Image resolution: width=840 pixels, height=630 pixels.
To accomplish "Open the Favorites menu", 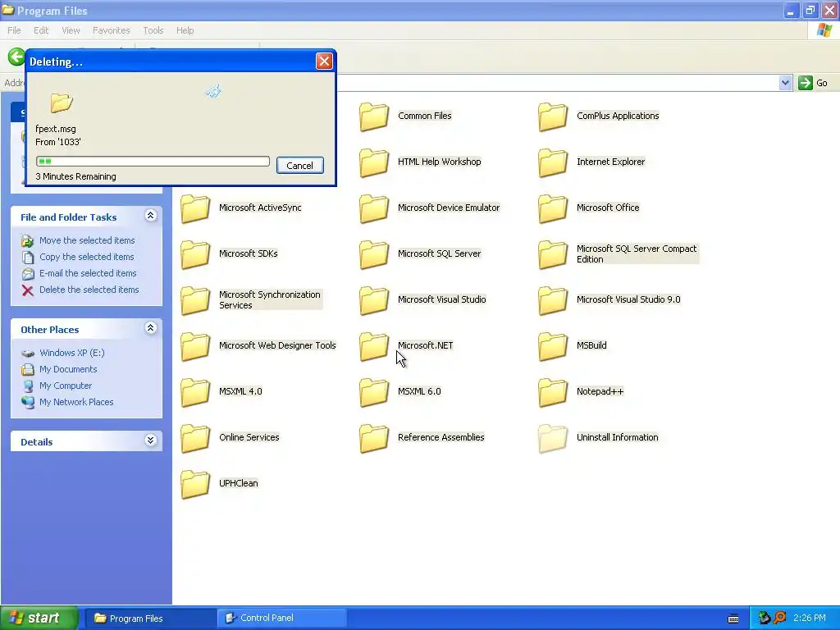I will 112,30.
